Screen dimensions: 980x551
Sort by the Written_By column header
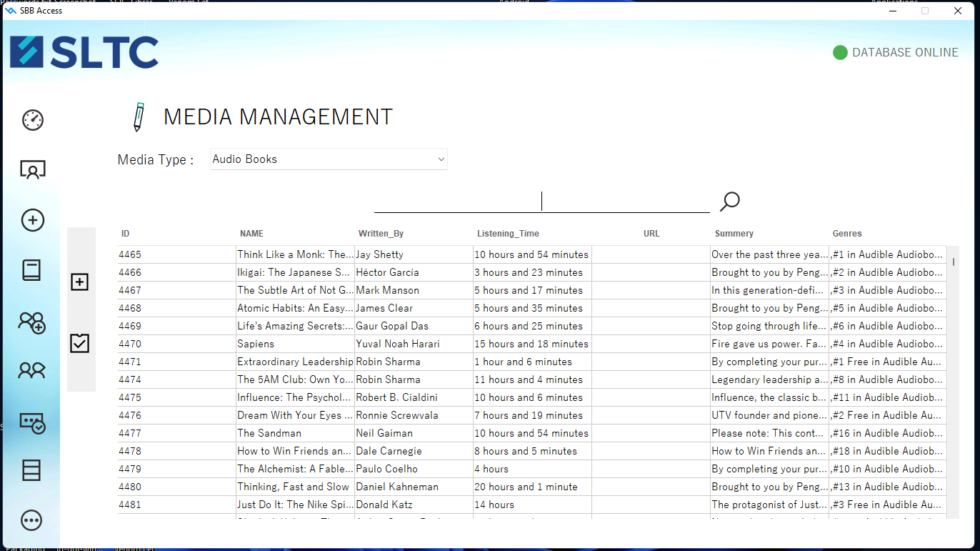tap(381, 234)
